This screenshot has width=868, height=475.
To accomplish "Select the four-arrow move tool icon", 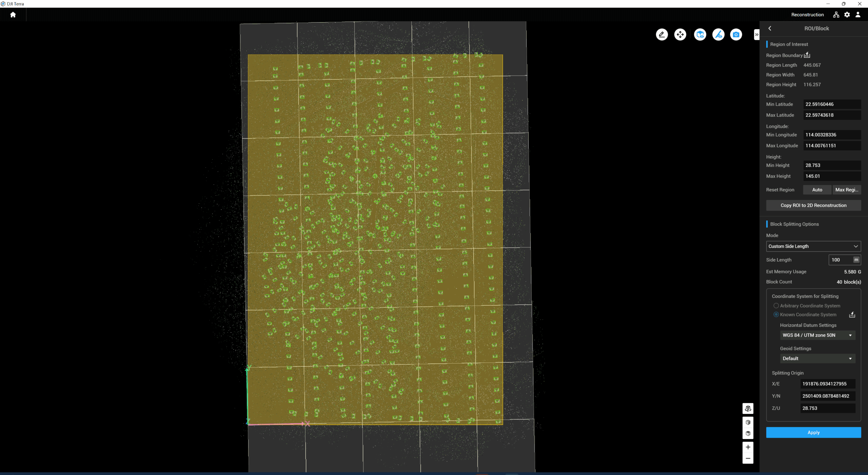I will (x=680, y=35).
